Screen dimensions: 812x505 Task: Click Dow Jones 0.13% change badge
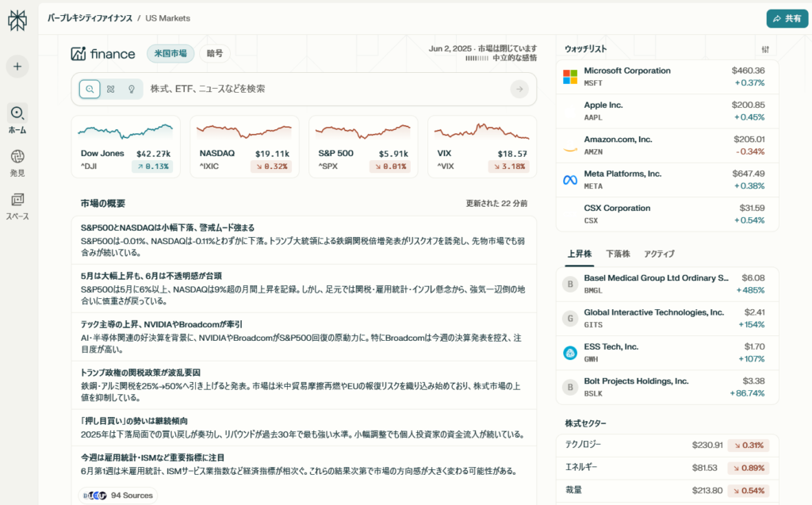point(152,166)
